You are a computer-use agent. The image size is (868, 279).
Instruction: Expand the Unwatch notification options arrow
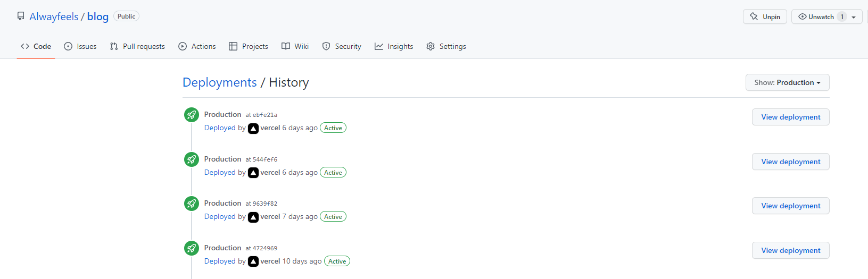(854, 17)
